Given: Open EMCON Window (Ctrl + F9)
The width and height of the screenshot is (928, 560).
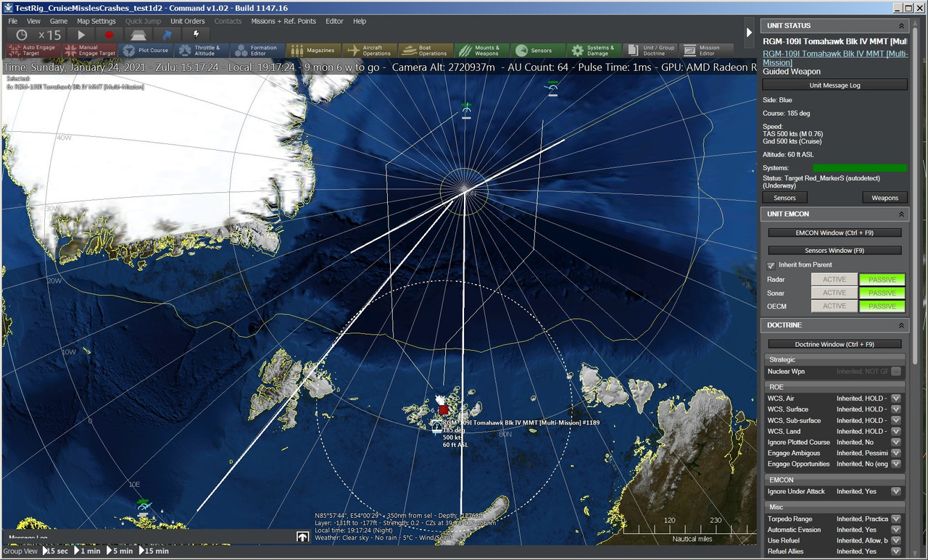Looking at the screenshot, I should pyautogui.click(x=834, y=233).
